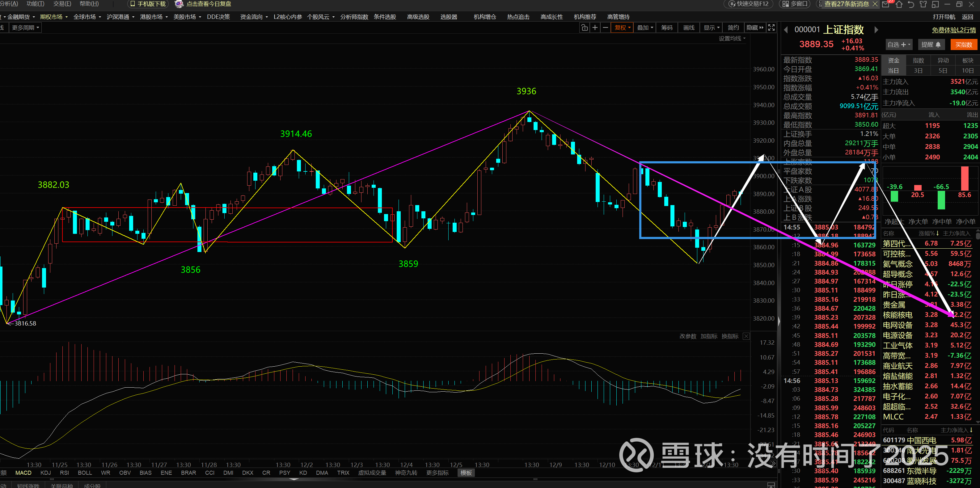Click the 买指数 orange button
This screenshot has width=980, height=488.
point(964,44)
